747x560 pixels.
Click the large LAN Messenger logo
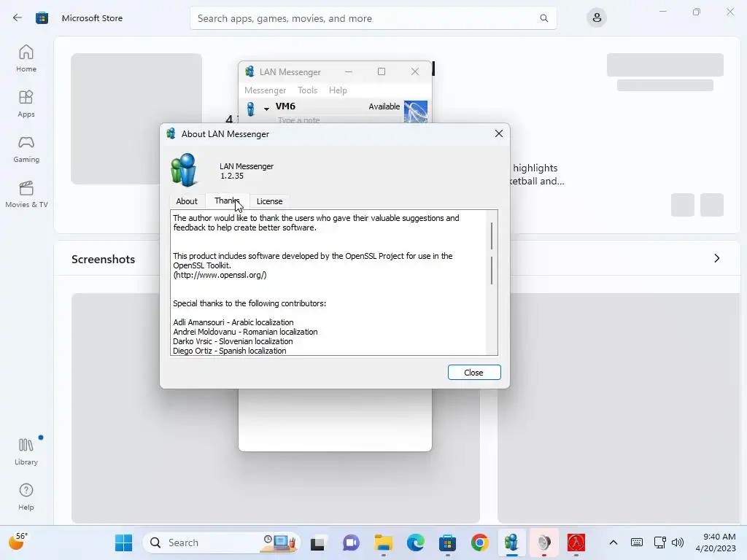pyautogui.click(x=184, y=170)
